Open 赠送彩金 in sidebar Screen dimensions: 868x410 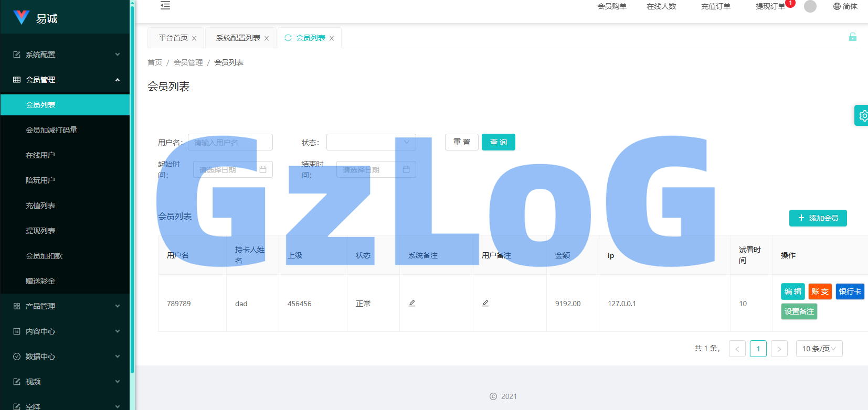(65, 281)
